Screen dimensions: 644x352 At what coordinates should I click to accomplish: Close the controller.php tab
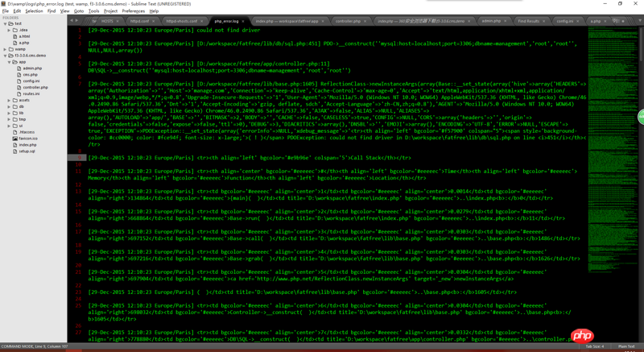365,21
